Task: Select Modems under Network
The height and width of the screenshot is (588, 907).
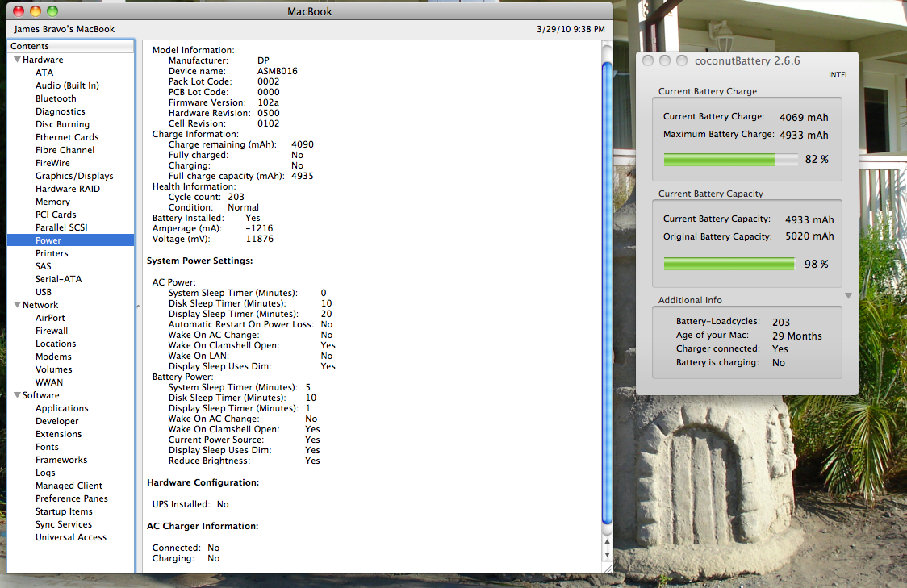Action: [53, 357]
